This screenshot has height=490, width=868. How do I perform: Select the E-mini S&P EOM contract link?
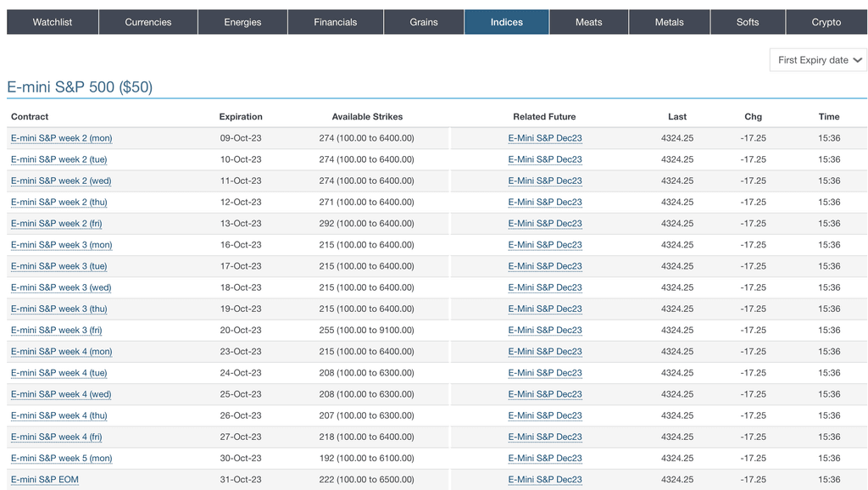[x=45, y=480]
